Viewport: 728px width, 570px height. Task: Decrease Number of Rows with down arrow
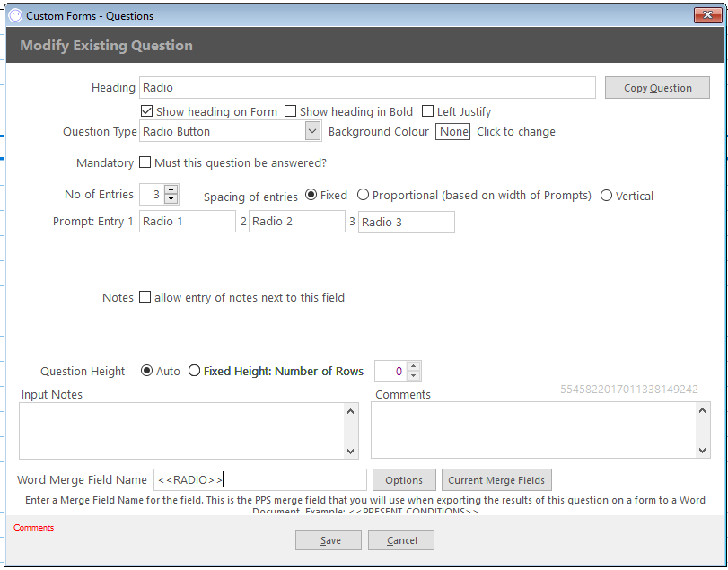(413, 376)
